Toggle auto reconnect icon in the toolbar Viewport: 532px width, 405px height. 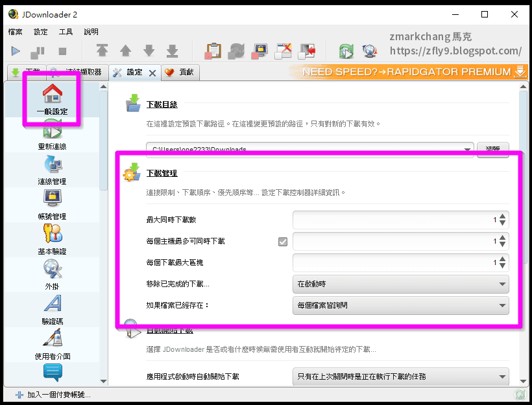[237, 51]
